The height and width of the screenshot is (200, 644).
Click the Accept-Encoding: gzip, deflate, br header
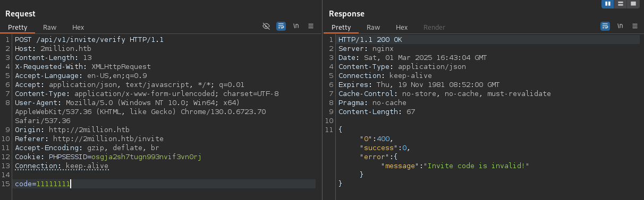(x=87, y=147)
